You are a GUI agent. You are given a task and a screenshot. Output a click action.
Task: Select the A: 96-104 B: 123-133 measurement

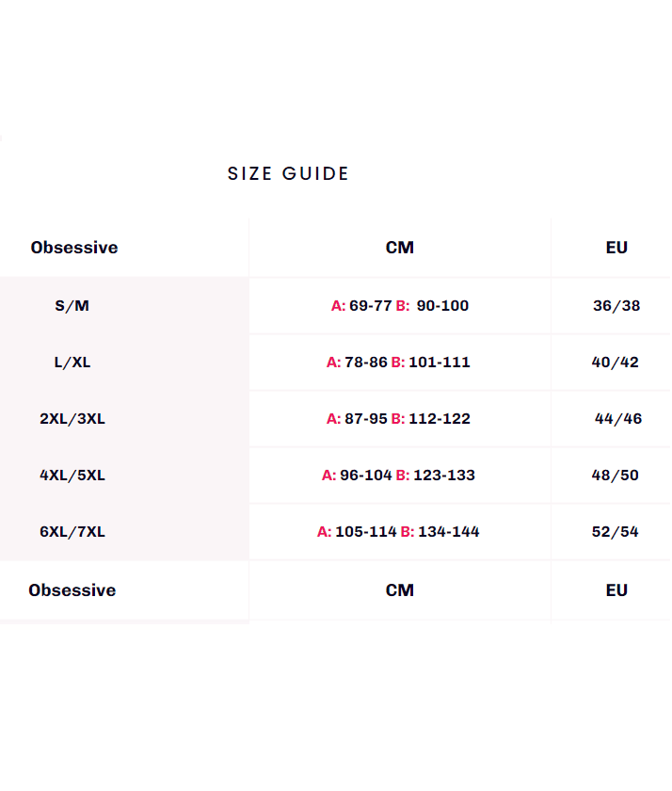point(398,476)
